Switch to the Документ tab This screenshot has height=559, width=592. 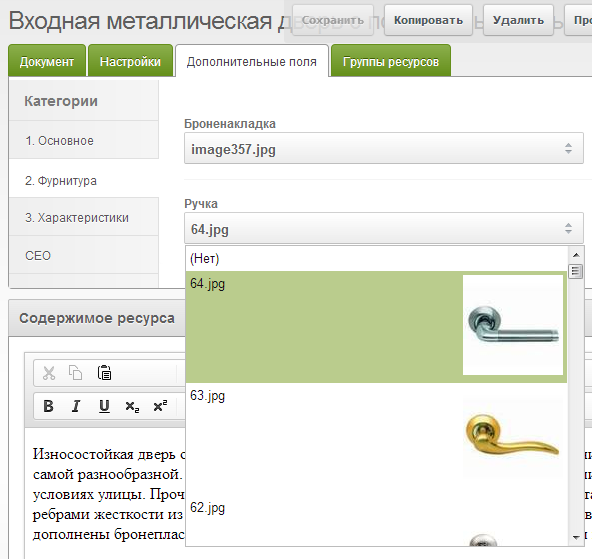(47, 61)
